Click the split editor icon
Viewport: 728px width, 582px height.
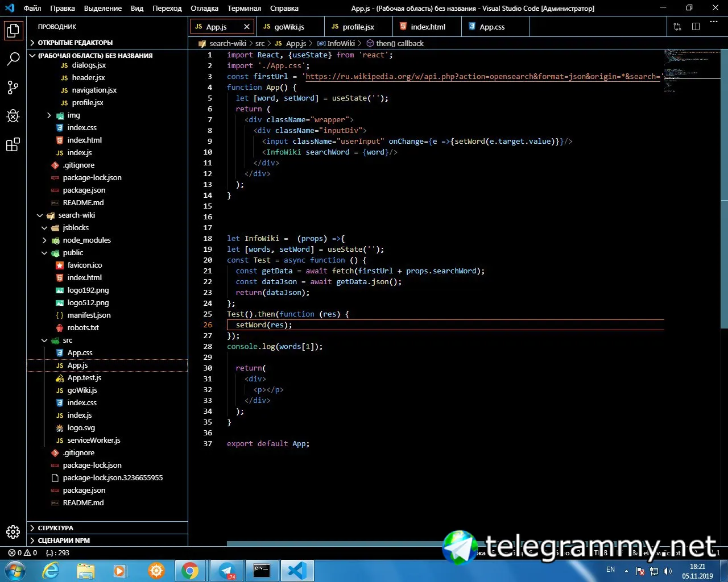[x=696, y=27]
